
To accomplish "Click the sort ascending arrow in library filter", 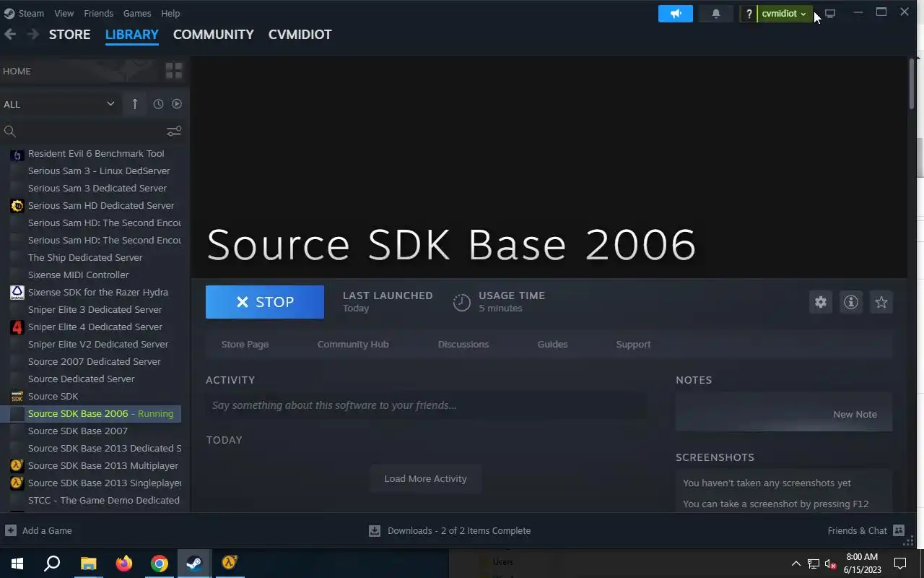I will pyautogui.click(x=135, y=104).
